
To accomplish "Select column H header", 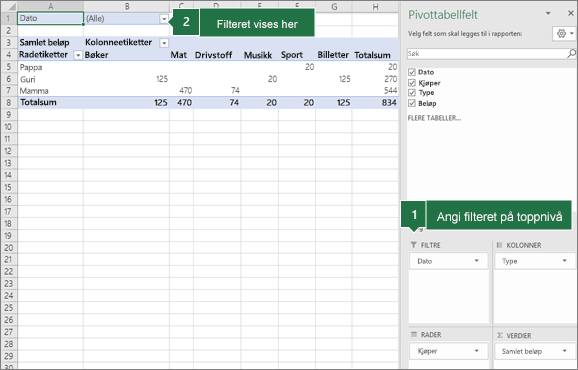I will tap(375, 6).
